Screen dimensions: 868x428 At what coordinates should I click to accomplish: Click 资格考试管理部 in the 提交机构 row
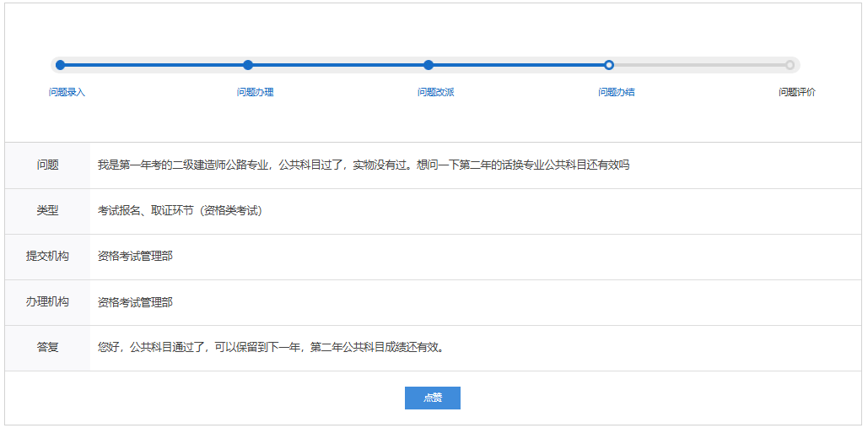[x=135, y=257]
